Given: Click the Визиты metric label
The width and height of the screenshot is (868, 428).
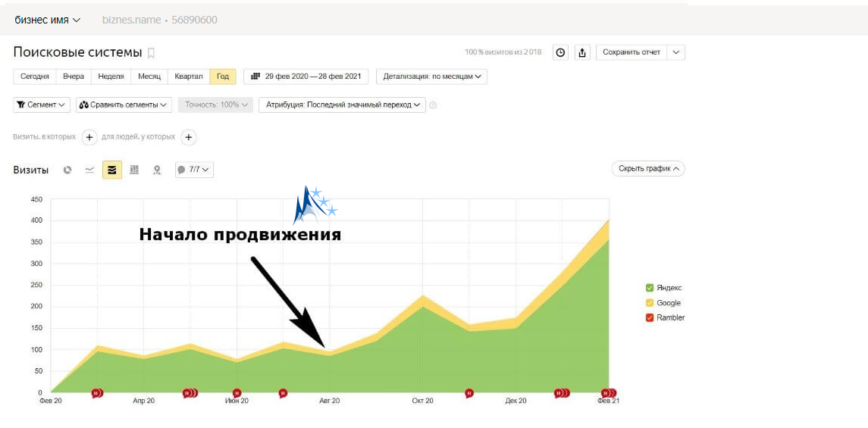Looking at the screenshot, I should [x=30, y=170].
